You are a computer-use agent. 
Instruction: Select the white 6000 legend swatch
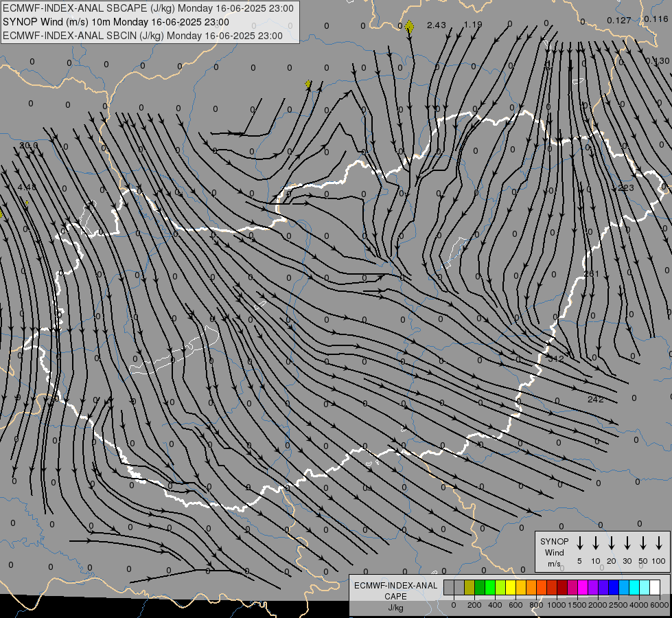pos(655,587)
